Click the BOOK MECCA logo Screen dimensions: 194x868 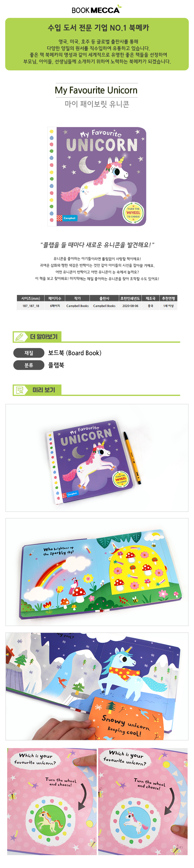point(96,9)
